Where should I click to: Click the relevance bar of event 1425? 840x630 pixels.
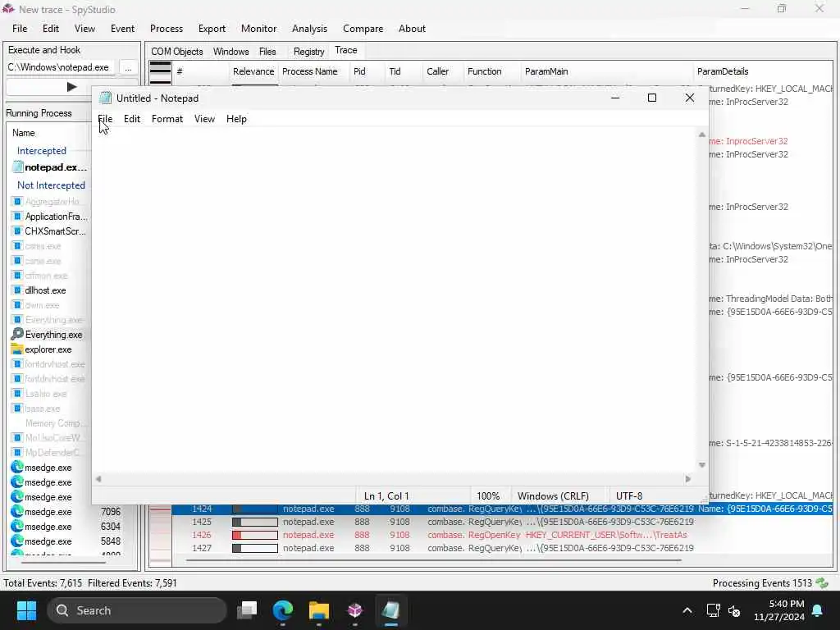[x=255, y=522]
